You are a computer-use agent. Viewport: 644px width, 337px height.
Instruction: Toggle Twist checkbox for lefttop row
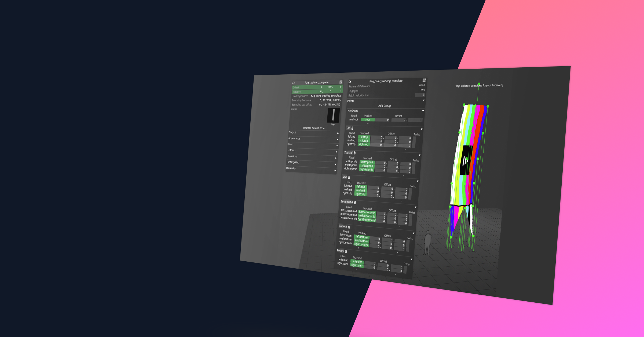pos(414,138)
